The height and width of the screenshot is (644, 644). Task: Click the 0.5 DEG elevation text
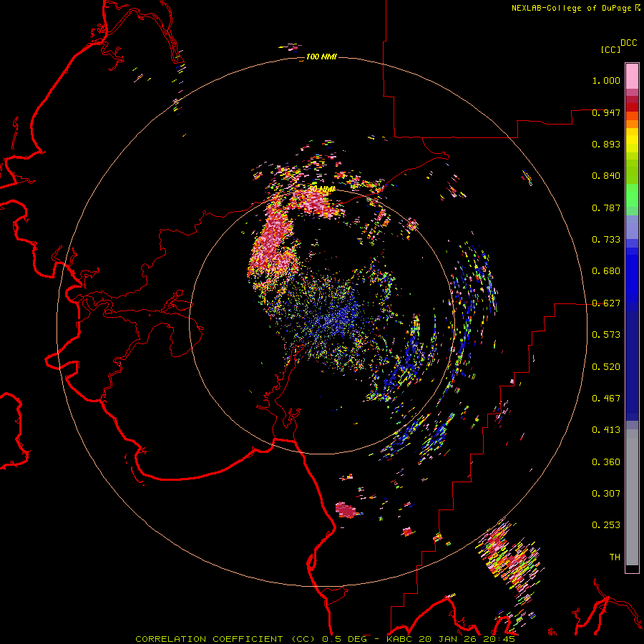pos(345,639)
